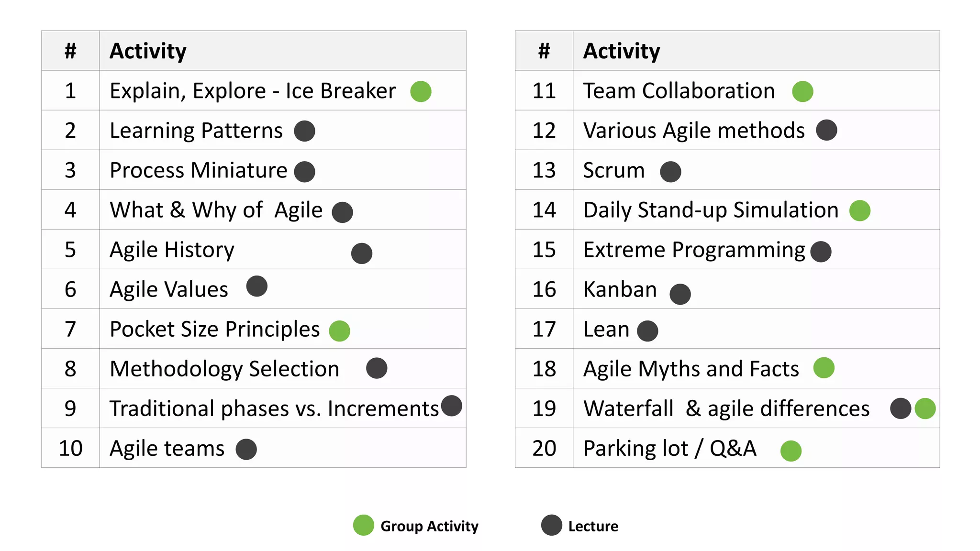Click the green Group Activity legend dot
Screen dimensions: 980x551
pos(363,525)
